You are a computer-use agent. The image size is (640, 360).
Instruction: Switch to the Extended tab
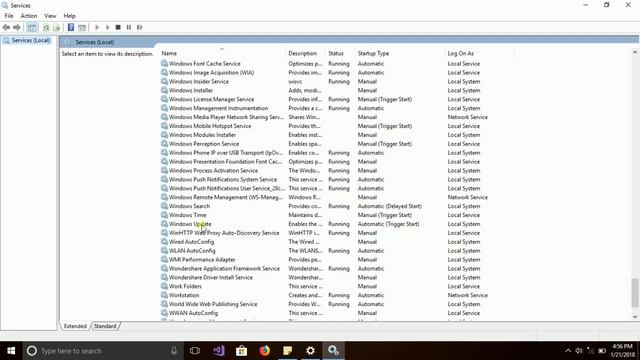click(75, 326)
